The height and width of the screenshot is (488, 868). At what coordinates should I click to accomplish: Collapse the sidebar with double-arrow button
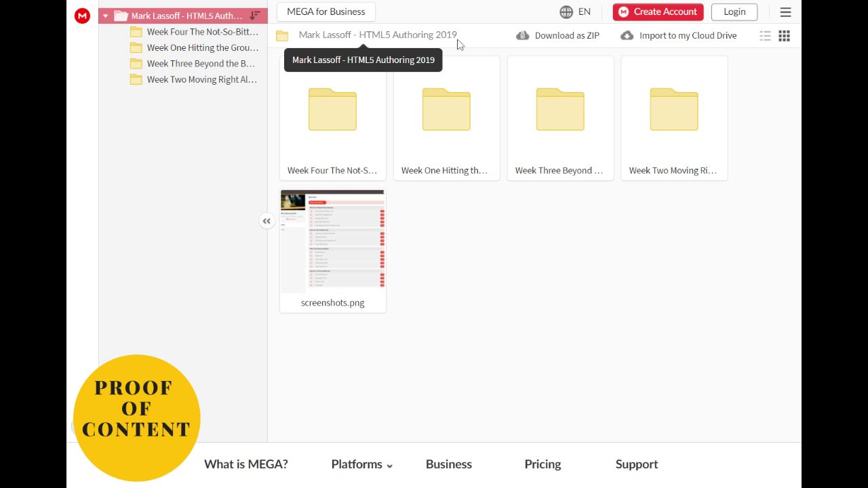pos(267,221)
